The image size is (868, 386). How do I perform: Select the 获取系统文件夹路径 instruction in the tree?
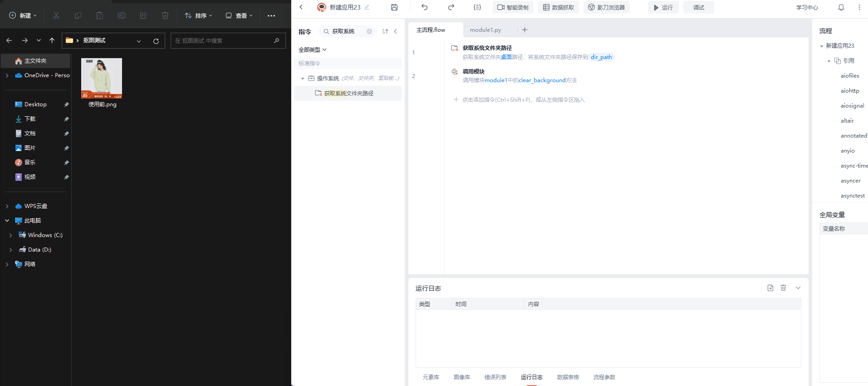pos(348,94)
